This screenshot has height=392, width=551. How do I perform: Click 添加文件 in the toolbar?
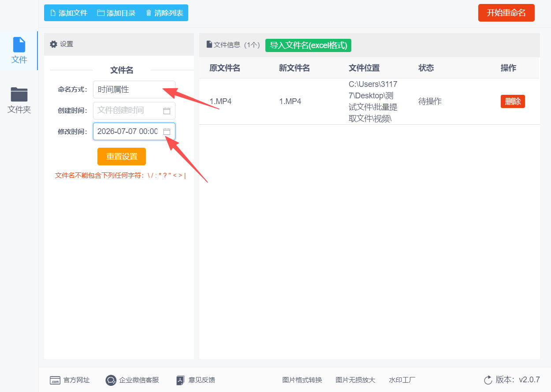click(69, 13)
